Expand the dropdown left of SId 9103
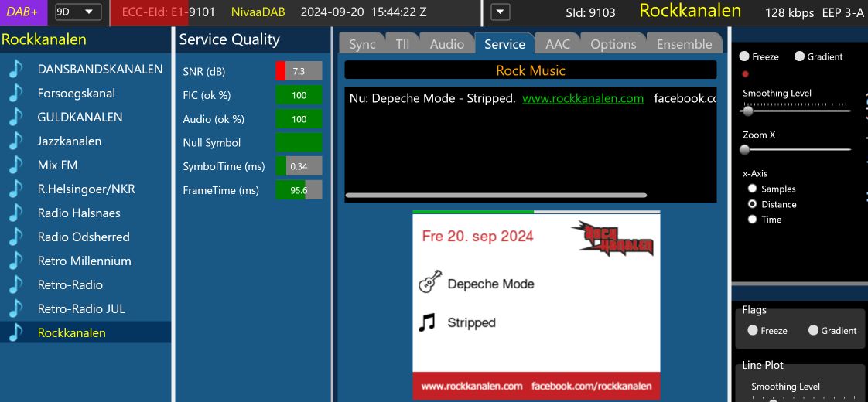Image resolution: width=868 pixels, height=402 pixels. (501, 12)
